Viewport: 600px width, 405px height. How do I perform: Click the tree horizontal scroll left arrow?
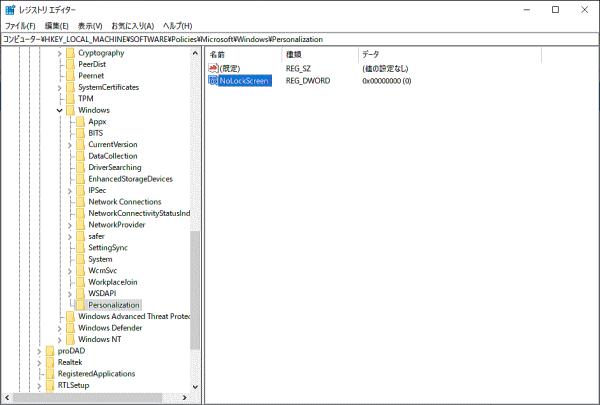pos(7,398)
